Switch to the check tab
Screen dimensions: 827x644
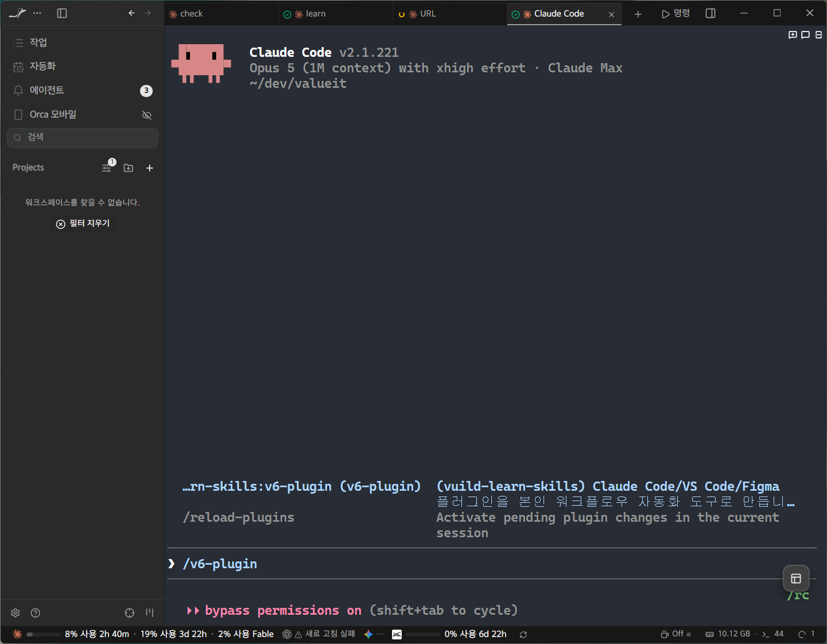(x=222, y=14)
